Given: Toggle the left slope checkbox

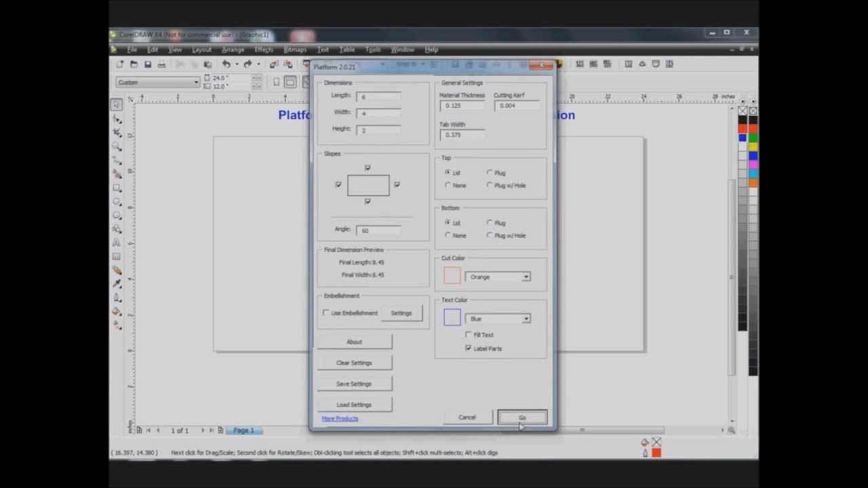Looking at the screenshot, I should 338,184.
